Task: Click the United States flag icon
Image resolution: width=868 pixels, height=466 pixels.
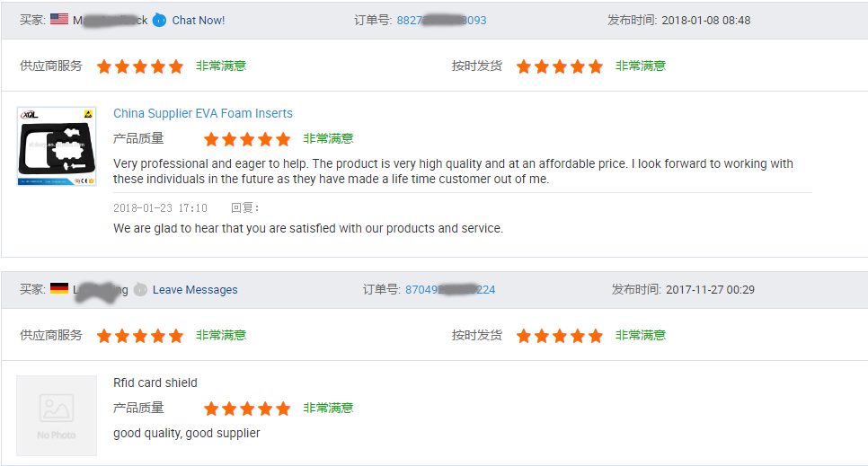Action: tap(59, 19)
